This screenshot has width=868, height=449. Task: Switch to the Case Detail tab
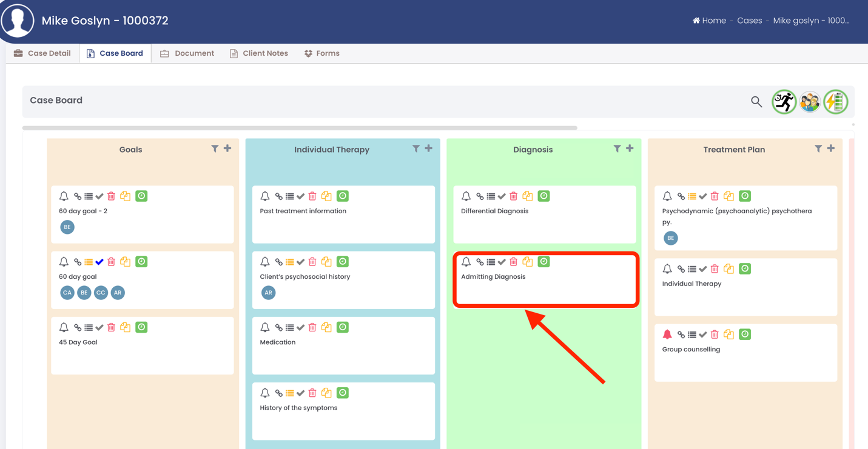[42, 53]
